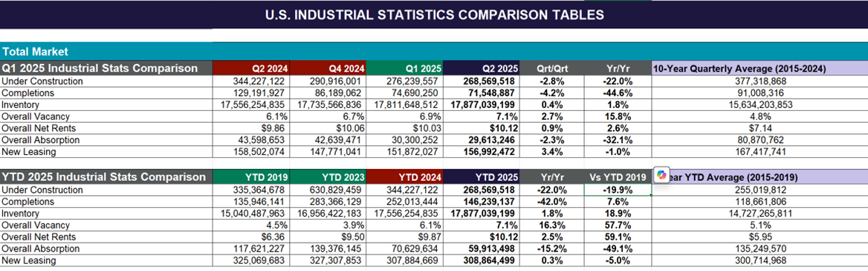Select the cell containing 42,639,471
Screen dimensions: 868x271
[328, 140]
